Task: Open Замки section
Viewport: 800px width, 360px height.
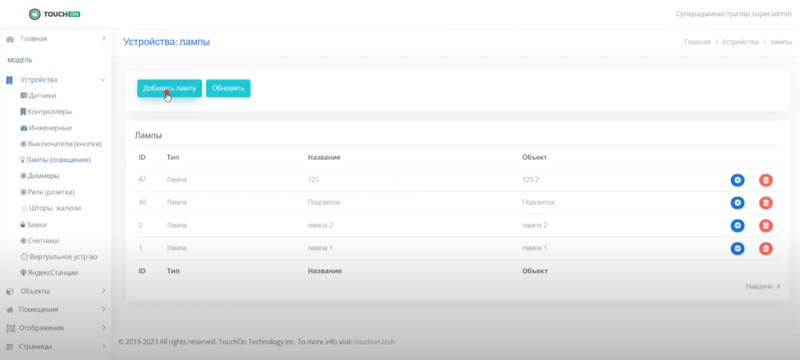Action: [x=33, y=224]
